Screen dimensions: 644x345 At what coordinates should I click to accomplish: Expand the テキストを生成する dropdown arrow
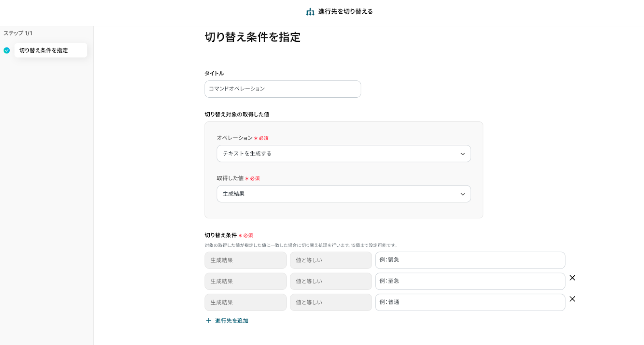coord(462,154)
